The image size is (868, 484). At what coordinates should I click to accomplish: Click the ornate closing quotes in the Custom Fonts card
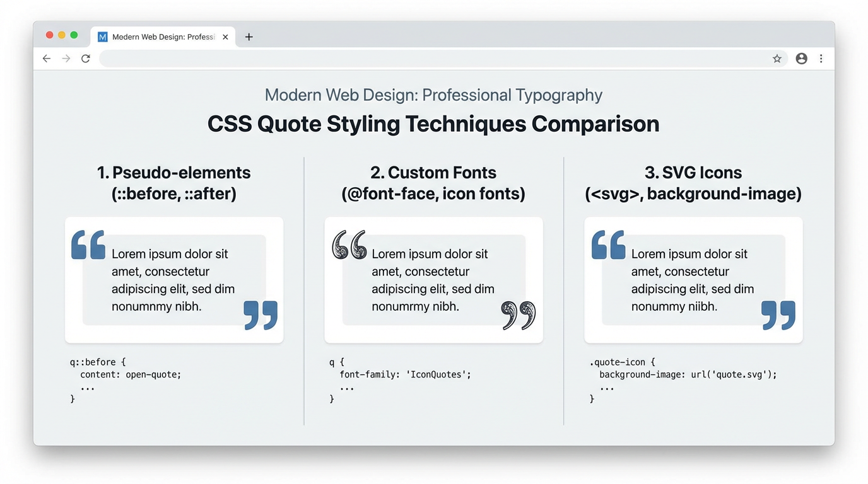[519, 315]
